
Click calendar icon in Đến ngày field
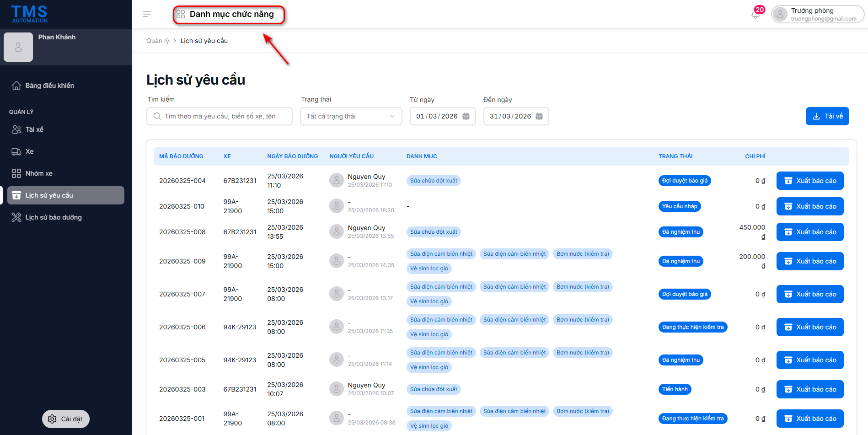[539, 116]
